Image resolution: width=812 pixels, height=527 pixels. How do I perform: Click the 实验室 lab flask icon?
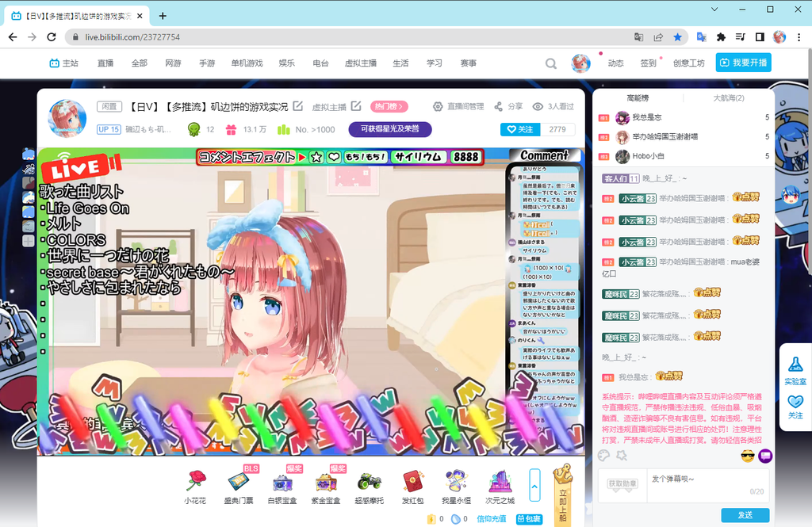click(795, 369)
